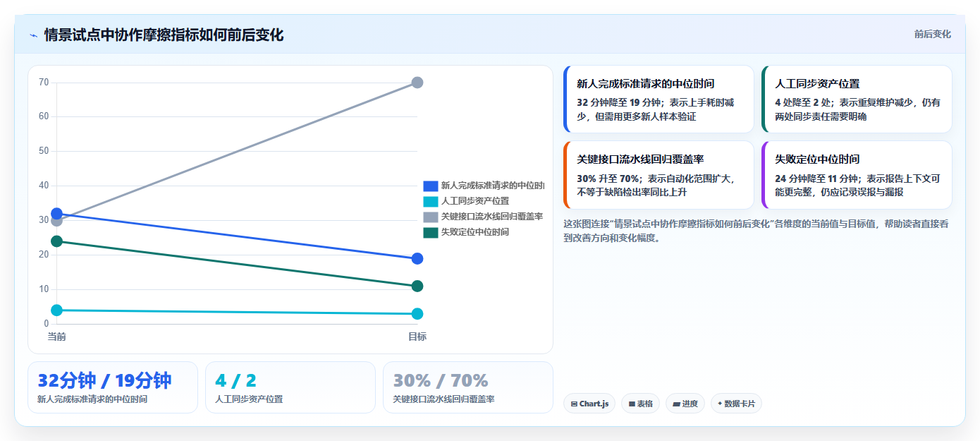Image resolution: width=980 pixels, height=441 pixels.
Task: Click legend label 人工同步资产位置
Action: point(475,201)
